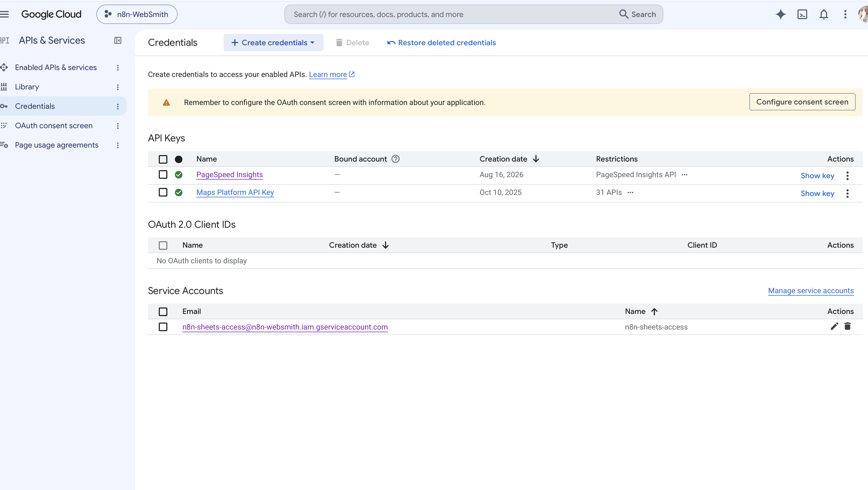Sort API Keys by Creation date arrow

[x=536, y=159]
